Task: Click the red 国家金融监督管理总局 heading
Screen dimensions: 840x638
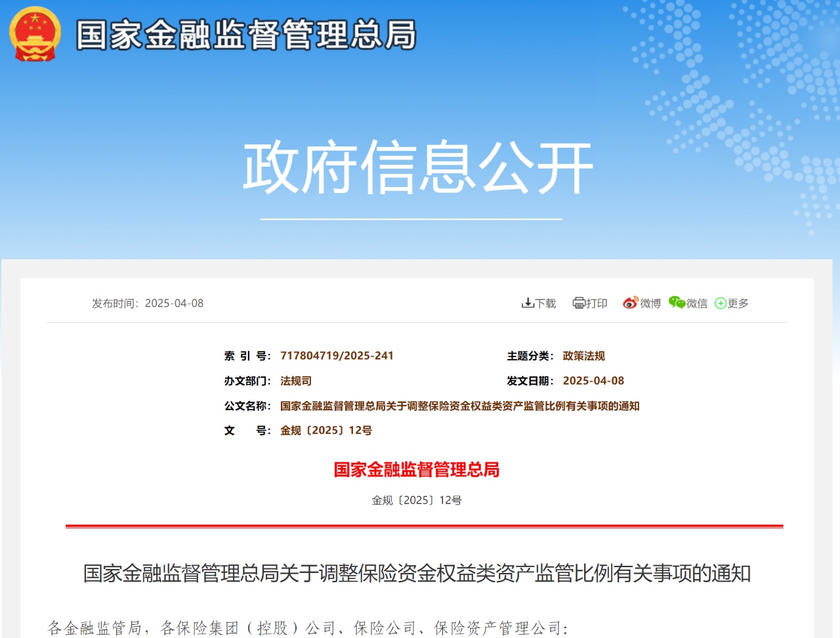Action: point(417,469)
